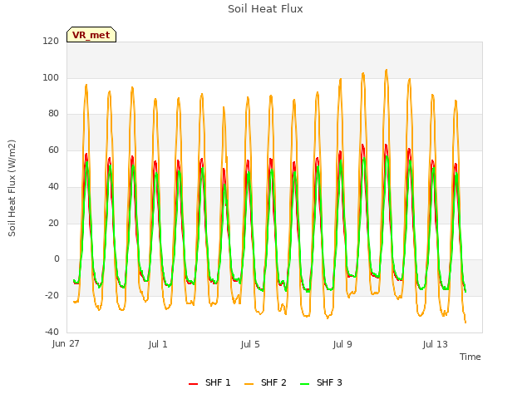Image resolution: width=532 pixels, height=399 pixels.
Task: Click the 20 y-axis tick label
Action: coord(53,223)
